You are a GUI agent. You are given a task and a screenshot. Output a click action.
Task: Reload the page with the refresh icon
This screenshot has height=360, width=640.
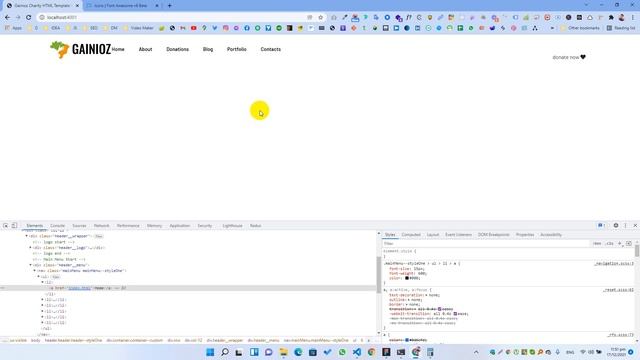[29, 18]
